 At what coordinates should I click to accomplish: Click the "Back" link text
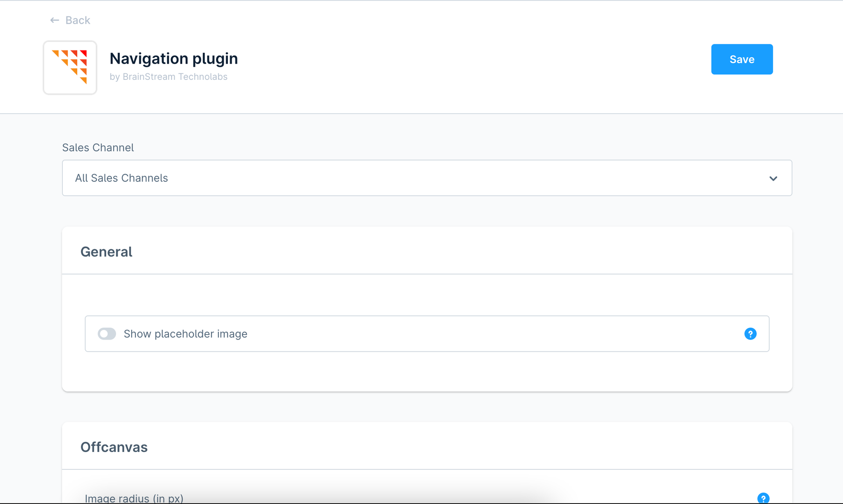click(x=78, y=20)
